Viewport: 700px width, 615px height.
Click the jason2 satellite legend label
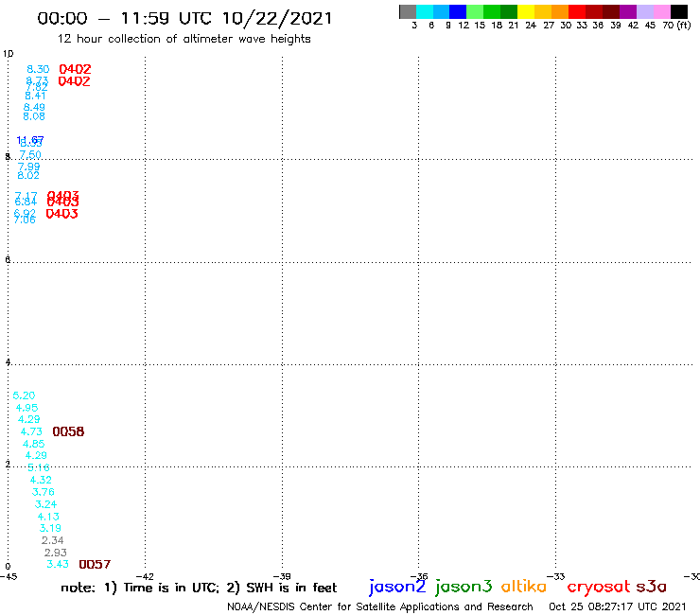[x=397, y=587]
